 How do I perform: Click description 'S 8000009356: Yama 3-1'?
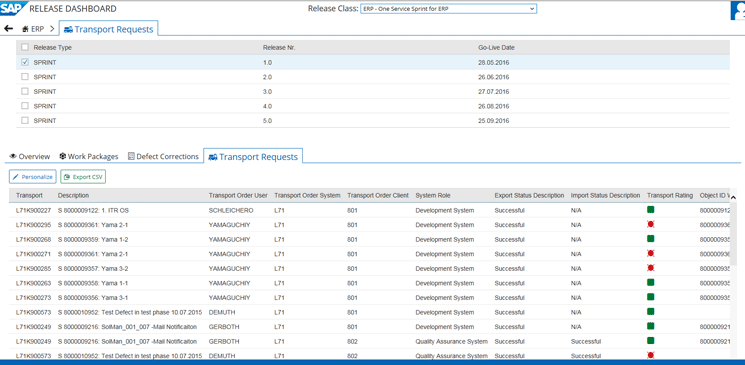(x=93, y=298)
